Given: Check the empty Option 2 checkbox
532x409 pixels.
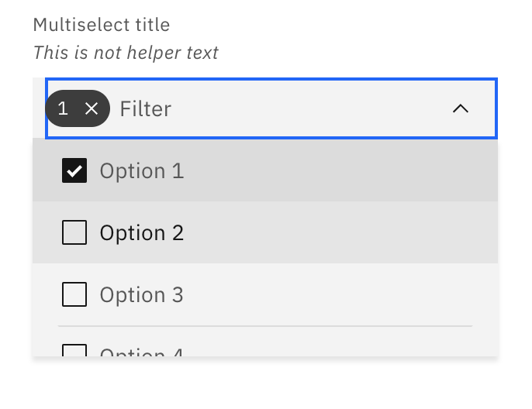Looking at the screenshot, I should coord(74,232).
